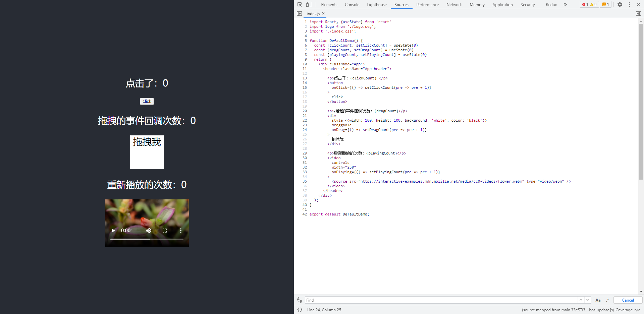Viewport: 644px width, 314px height.
Task: Mute the video volume
Action: [149, 231]
